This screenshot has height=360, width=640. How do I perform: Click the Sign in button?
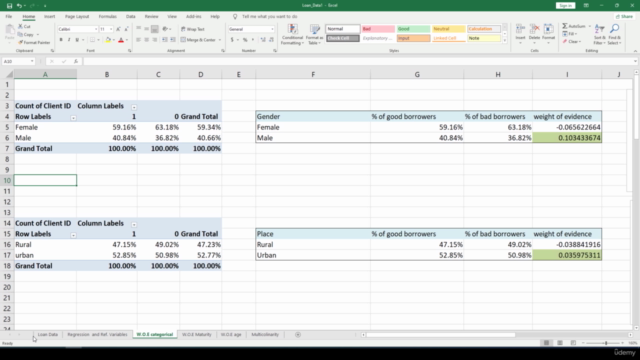point(565,6)
